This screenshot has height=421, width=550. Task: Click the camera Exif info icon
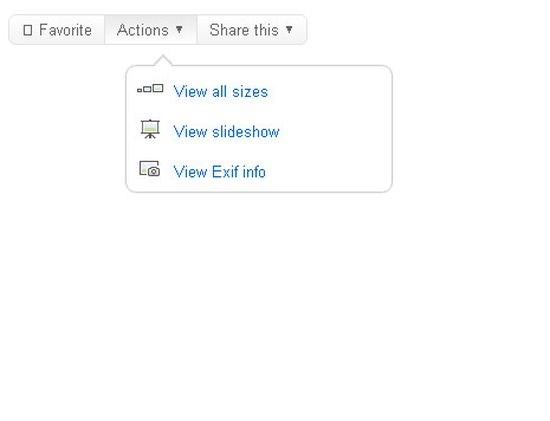pos(150,169)
